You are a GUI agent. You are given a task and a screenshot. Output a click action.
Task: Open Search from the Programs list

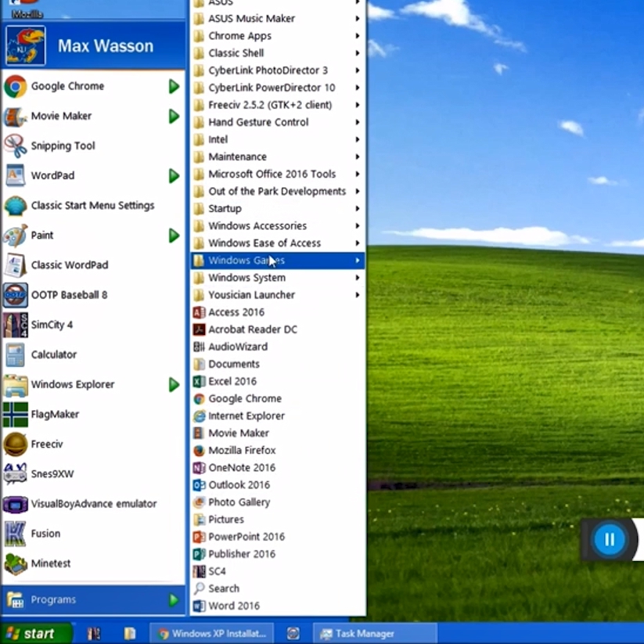point(278,588)
